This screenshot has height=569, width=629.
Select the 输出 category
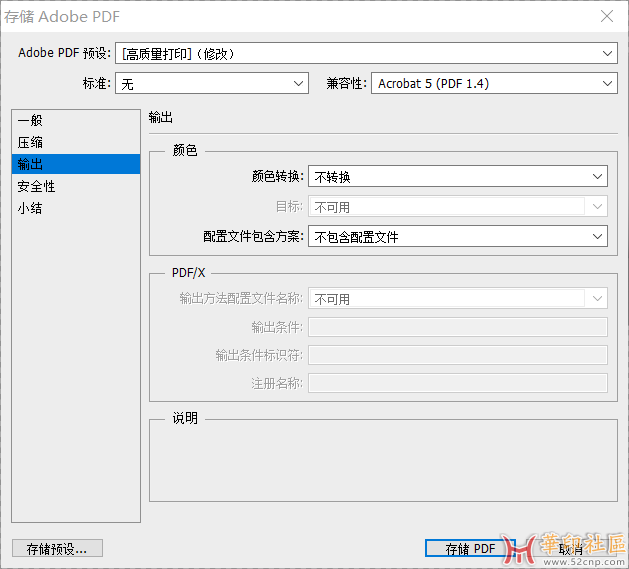tap(76, 164)
